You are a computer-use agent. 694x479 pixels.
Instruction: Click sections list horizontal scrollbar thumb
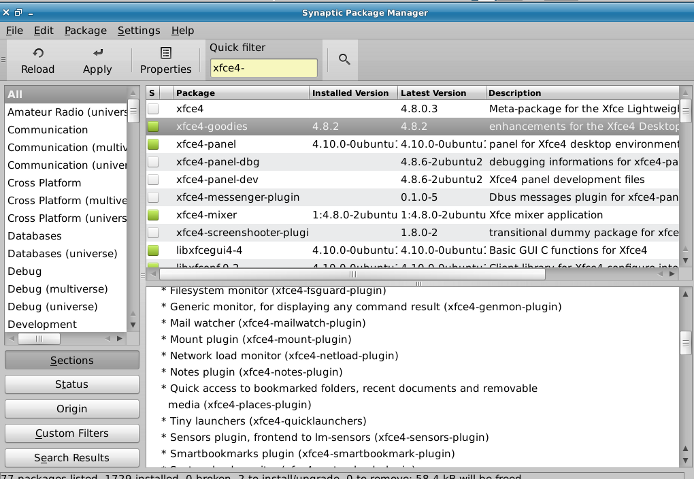tap(39, 339)
